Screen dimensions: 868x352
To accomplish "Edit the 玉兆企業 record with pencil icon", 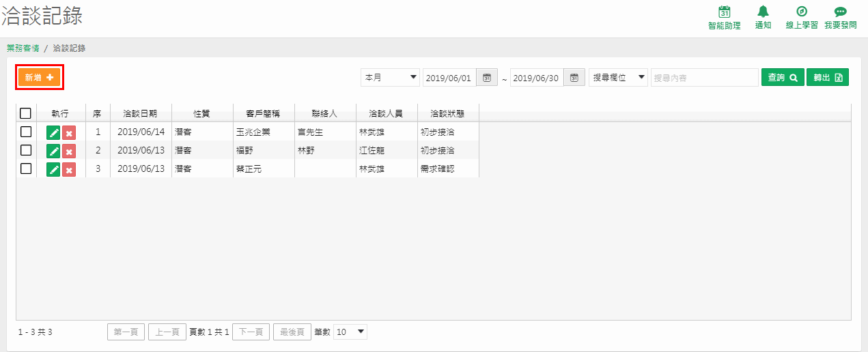I will click(x=53, y=132).
